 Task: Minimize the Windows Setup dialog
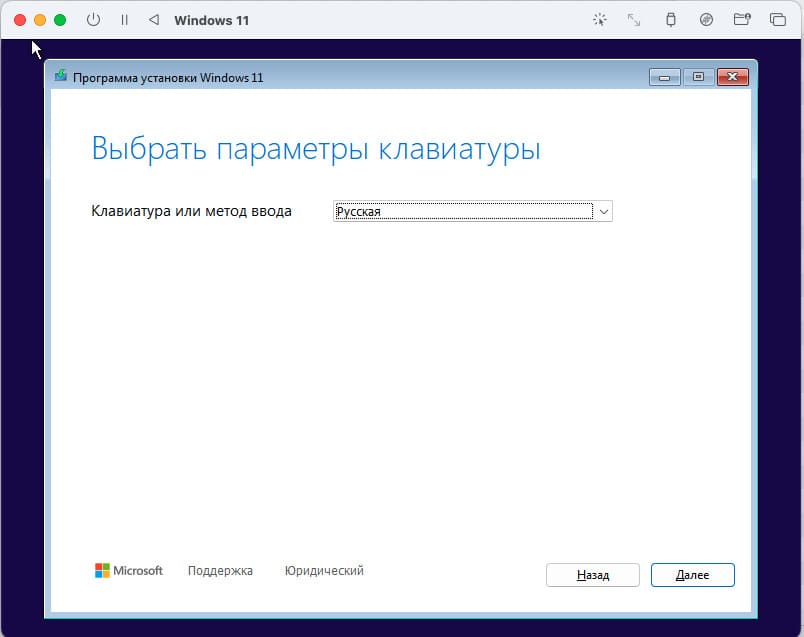click(x=665, y=77)
